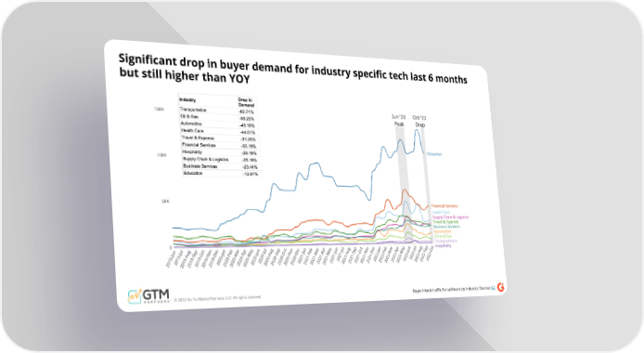The image size is (644, 353).
Task: Click the Education row in the table
Action: point(222,174)
